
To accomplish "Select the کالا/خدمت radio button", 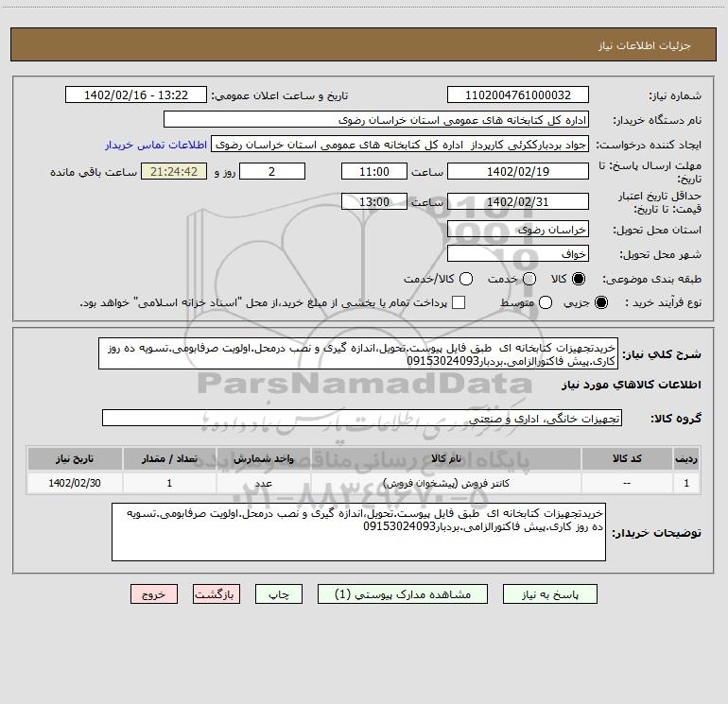I will (466, 279).
